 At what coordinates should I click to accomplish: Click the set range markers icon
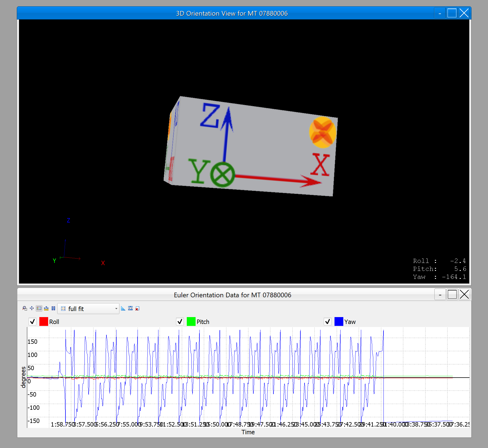pos(130,309)
